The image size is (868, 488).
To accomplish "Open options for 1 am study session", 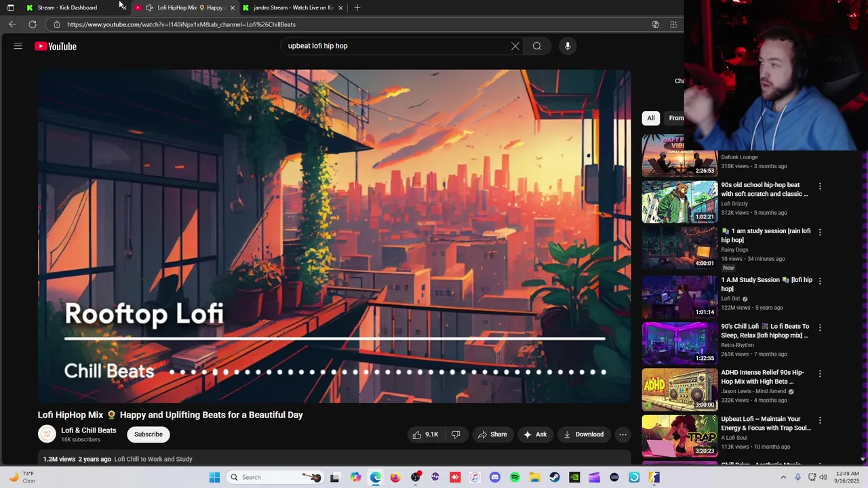I will pos(820,232).
